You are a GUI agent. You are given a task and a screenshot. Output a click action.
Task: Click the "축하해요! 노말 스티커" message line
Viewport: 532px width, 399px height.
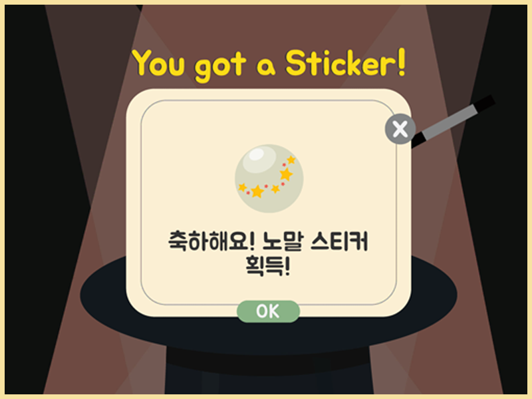(x=268, y=241)
